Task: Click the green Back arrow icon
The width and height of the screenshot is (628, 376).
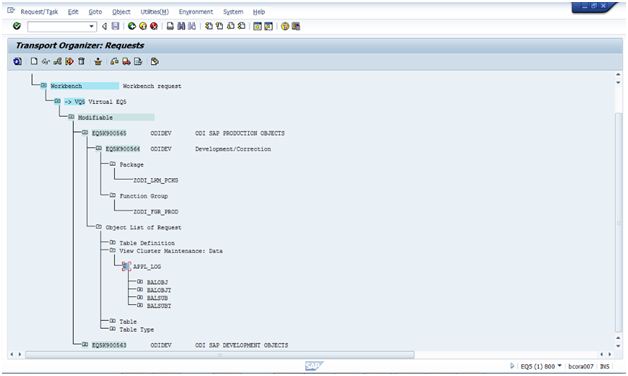Action: (132, 26)
